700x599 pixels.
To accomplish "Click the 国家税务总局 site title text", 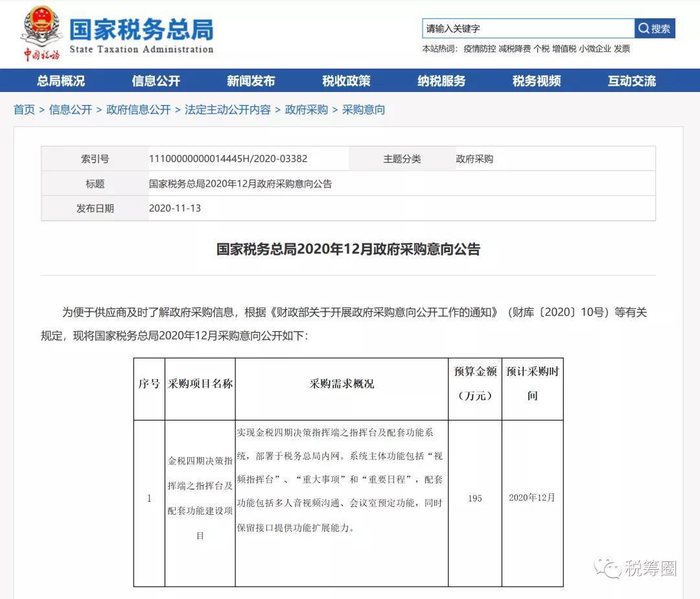I will [x=141, y=29].
